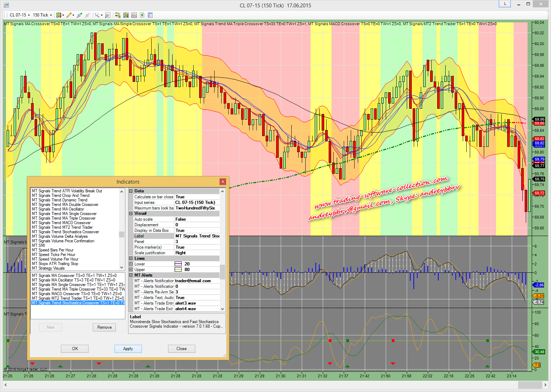This screenshot has width=551, height=392.
Task: Click the Upper line color swatch
Action: tap(178, 270)
